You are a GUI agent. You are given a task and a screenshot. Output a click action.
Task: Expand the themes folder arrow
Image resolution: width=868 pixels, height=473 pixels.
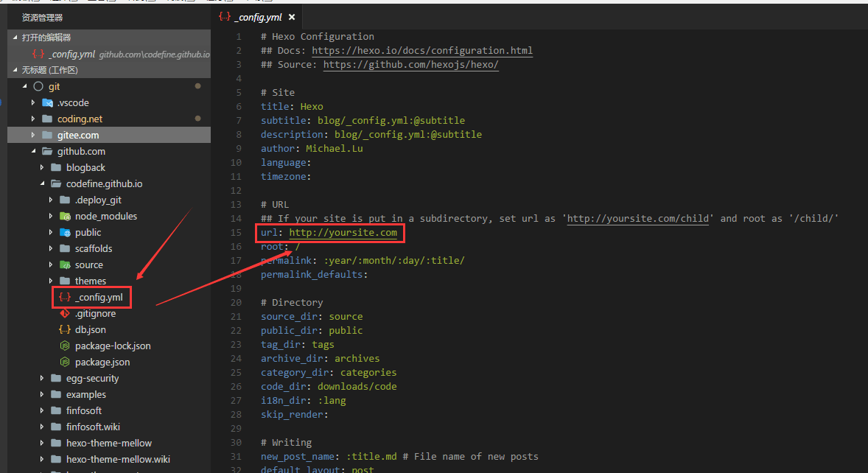click(x=51, y=281)
